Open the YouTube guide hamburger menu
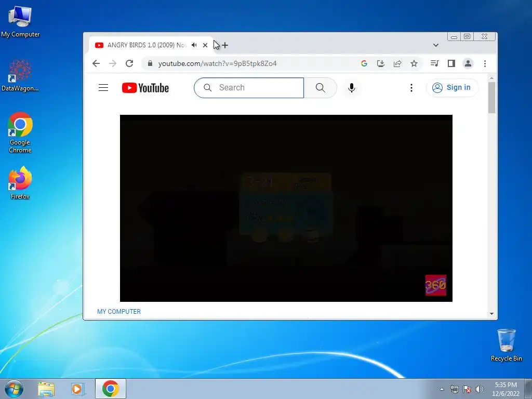This screenshot has height=399, width=532. click(103, 87)
